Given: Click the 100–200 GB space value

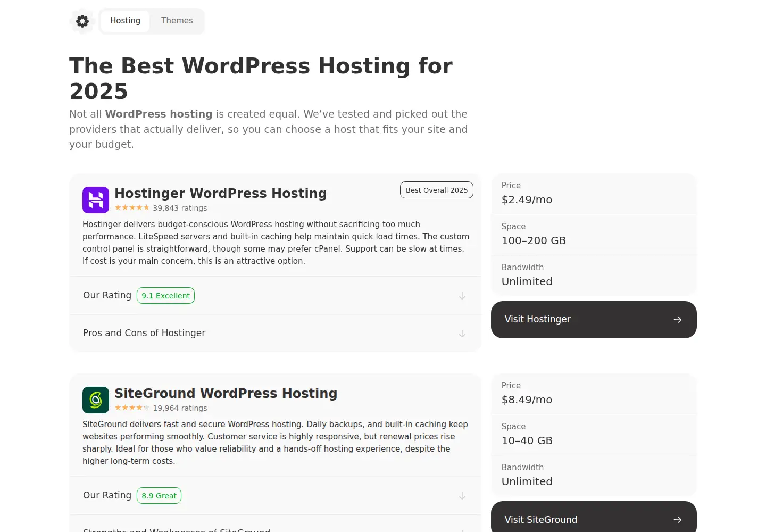Looking at the screenshot, I should pyautogui.click(x=534, y=240).
